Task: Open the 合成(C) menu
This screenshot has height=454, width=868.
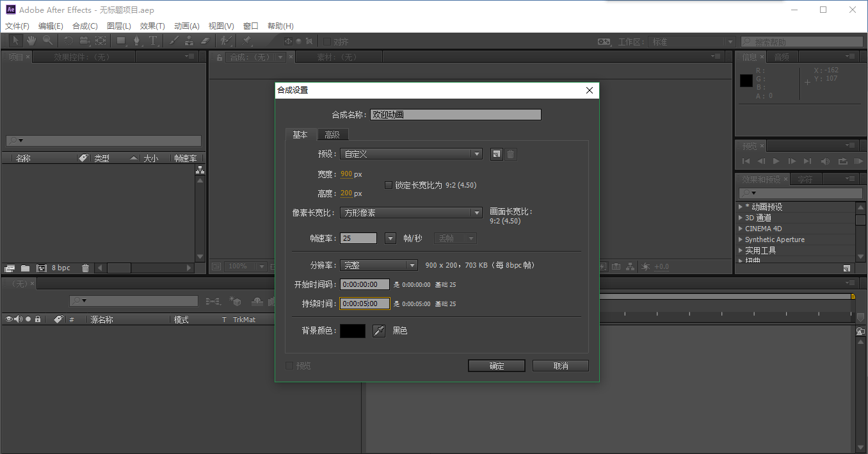Action: coord(85,26)
